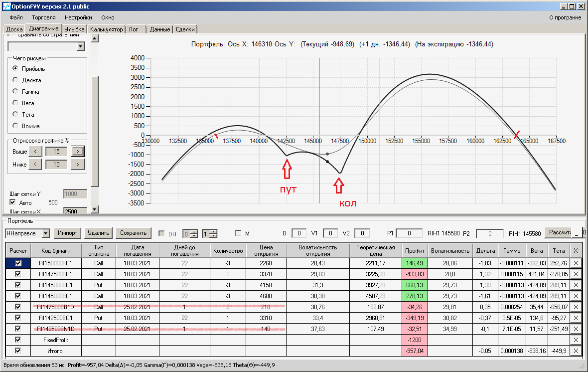Enable the DH checkbox
Viewport: 588px width, 372px height.
coord(161,233)
